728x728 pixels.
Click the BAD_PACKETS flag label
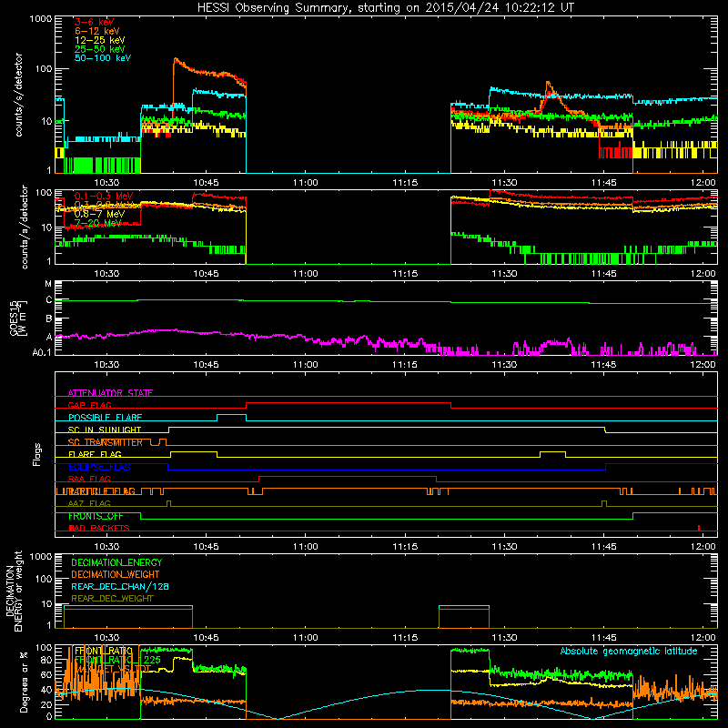click(99, 529)
